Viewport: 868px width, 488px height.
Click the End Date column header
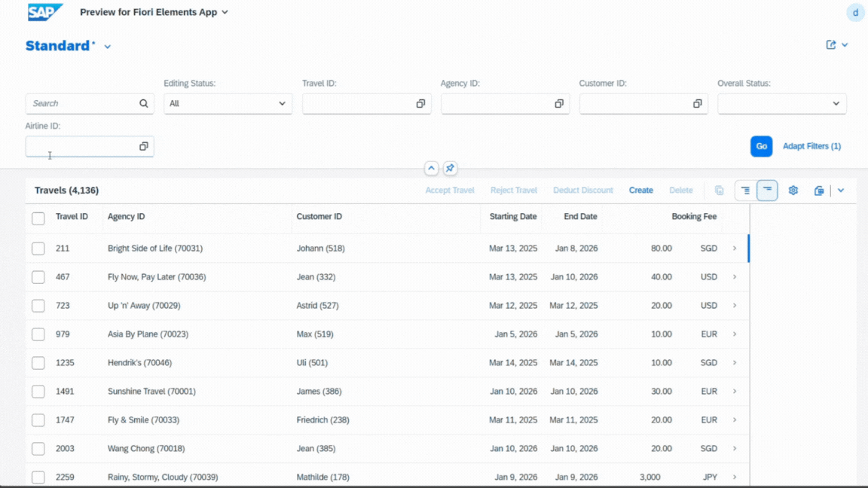tap(580, 216)
